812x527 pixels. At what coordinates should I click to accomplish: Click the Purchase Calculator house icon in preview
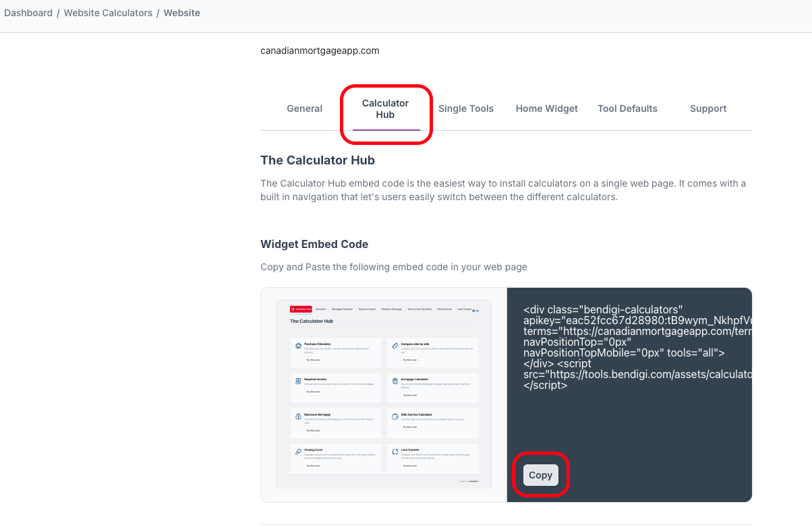pyautogui.click(x=298, y=346)
